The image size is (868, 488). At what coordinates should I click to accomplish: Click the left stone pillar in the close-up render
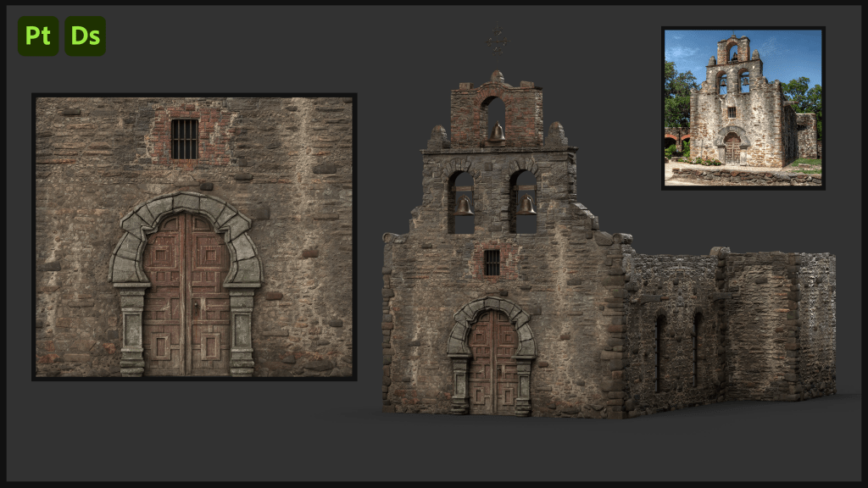[131, 330]
